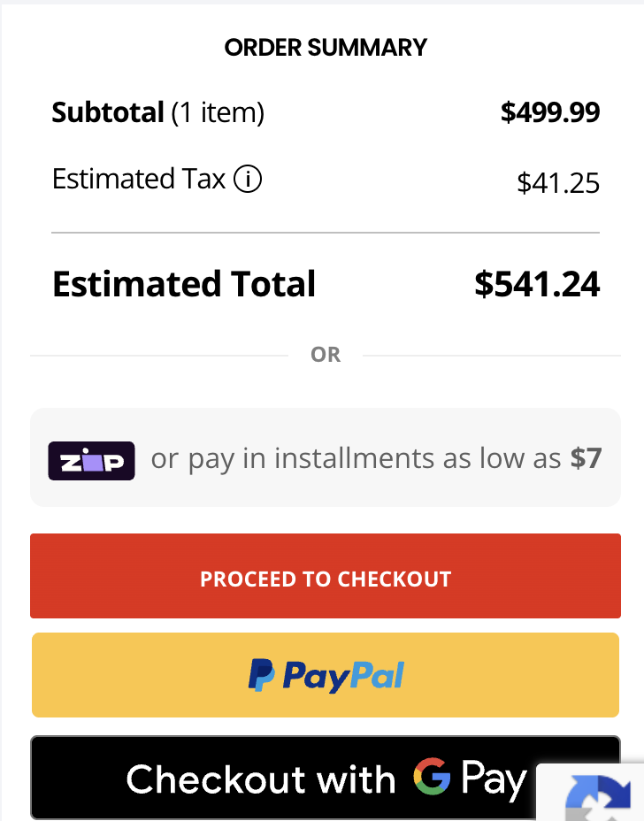This screenshot has width=644, height=821.
Task: Checkout with Google Pay button
Action: pos(326,778)
